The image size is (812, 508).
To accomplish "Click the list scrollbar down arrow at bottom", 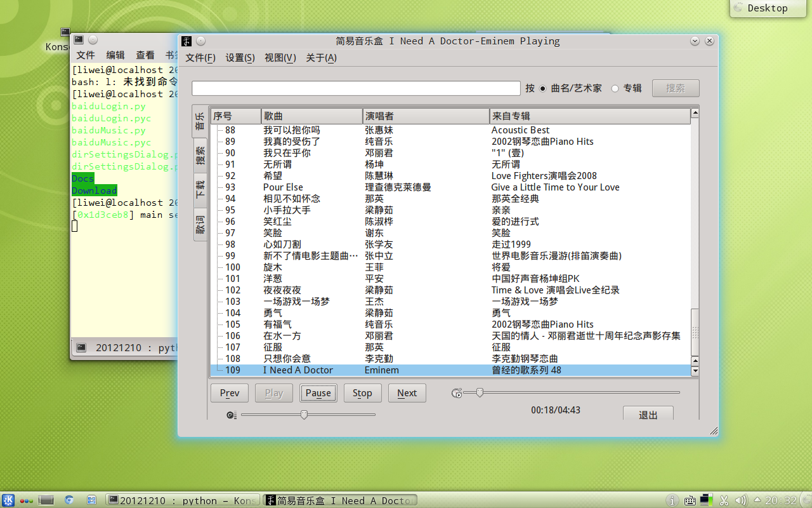I will point(695,371).
